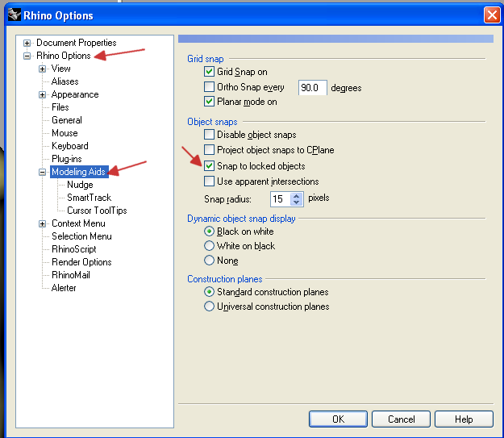Choose Universal construction planes
The height and width of the screenshot is (438, 504).
tap(209, 307)
